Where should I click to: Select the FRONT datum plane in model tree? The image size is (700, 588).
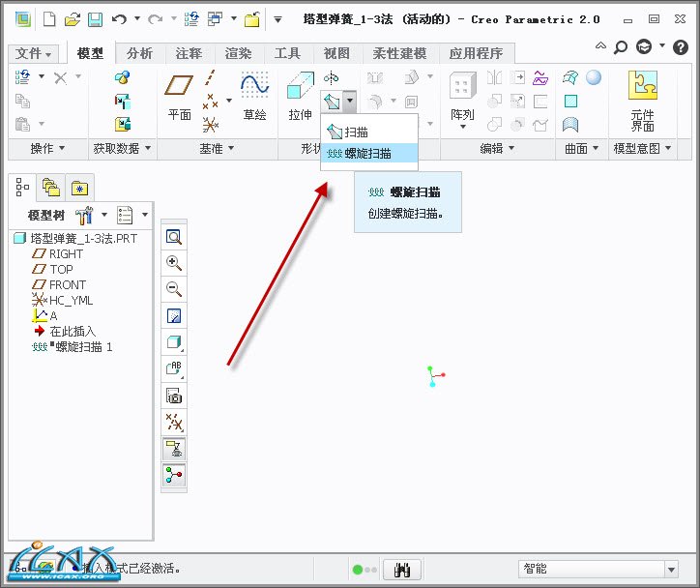pyautogui.click(x=59, y=285)
